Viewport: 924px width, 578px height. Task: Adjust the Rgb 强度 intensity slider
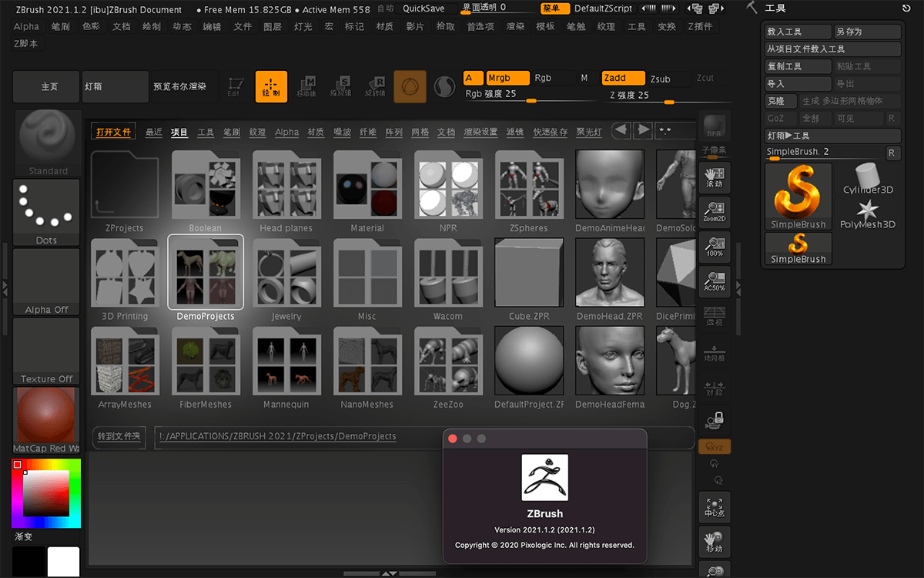(530, 96)
